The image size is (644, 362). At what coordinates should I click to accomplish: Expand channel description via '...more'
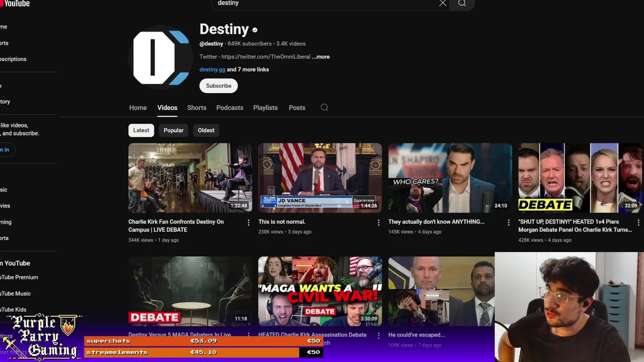pyautogui.click(x=321, y=57)
